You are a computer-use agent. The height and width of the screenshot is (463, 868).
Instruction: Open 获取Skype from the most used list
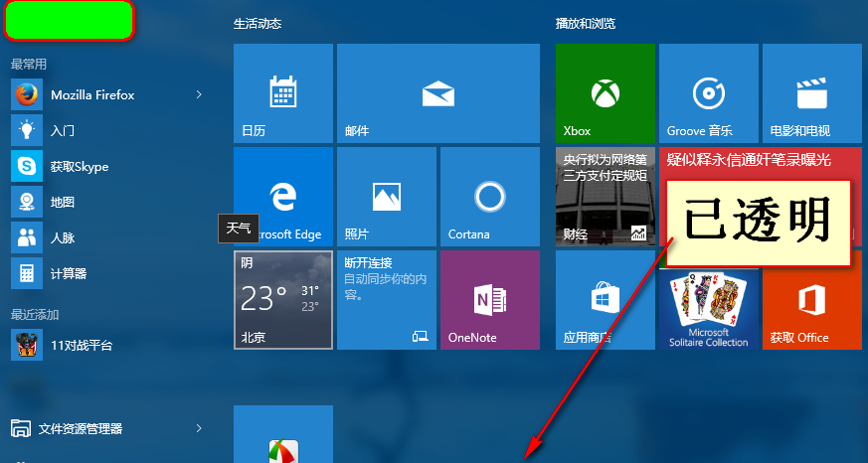click(80, 166)
